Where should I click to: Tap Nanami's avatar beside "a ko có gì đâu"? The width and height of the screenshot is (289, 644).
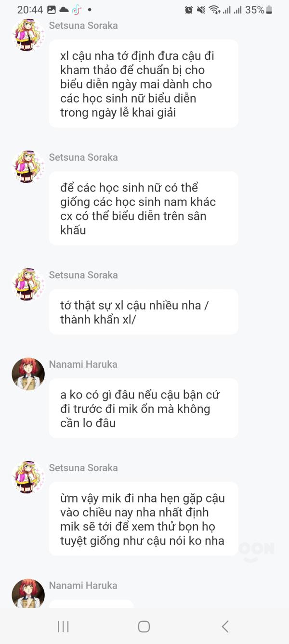28,374
